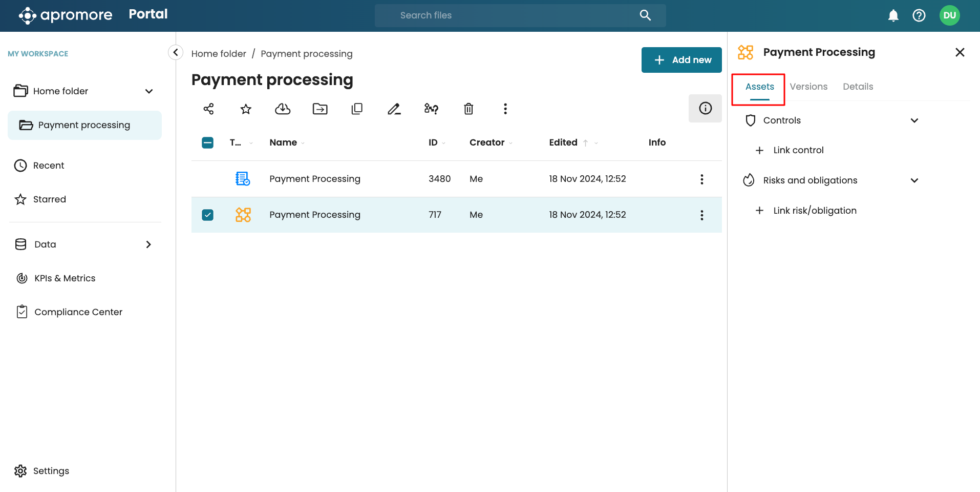Screen dimensions: 980x492
Task: Star the selected file using the toolbar
Action: pos(246,109)
